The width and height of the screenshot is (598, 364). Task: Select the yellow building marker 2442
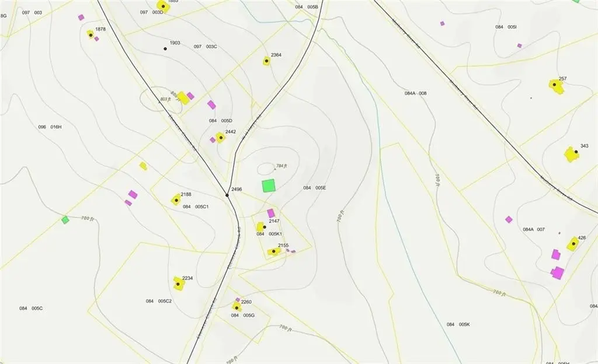[x=220, y=138]
